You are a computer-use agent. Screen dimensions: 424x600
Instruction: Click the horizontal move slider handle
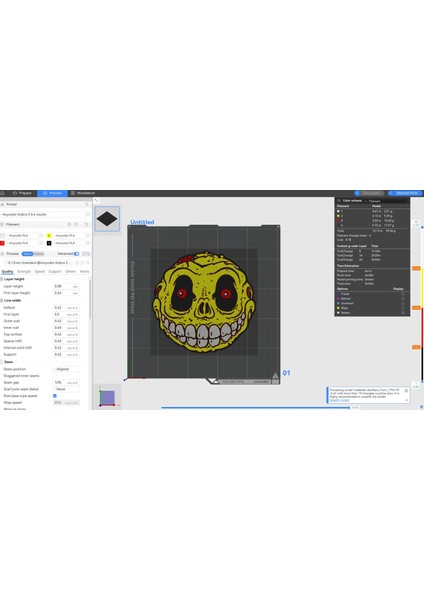click(349, 408)
